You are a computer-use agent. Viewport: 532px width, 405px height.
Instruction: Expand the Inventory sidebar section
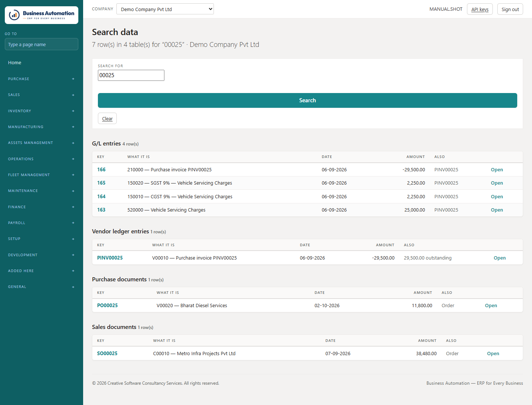[41, 111]
